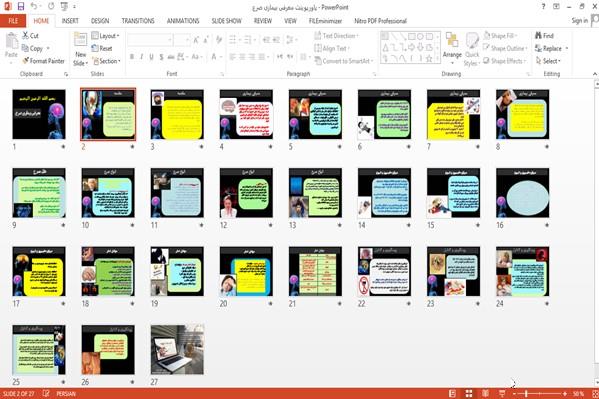Screen dimensions: 599x399
Task: Click the Format Painter tool
Action: (x=44, y=61)
